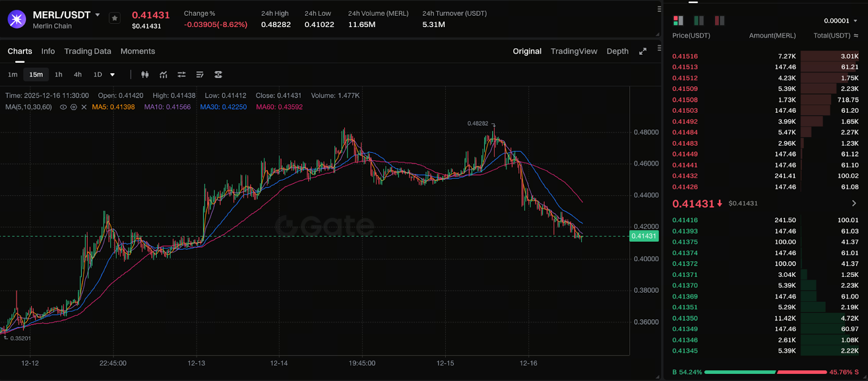Open the Trading Data tab
This screenshot has height=381, width=868.
pyautogui.click(x=88, y=51)
